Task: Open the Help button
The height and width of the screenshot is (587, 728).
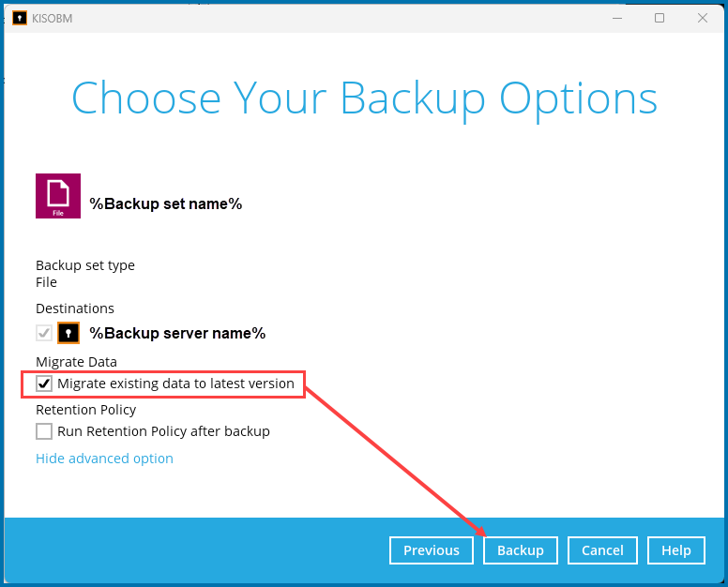Action: 676,550
